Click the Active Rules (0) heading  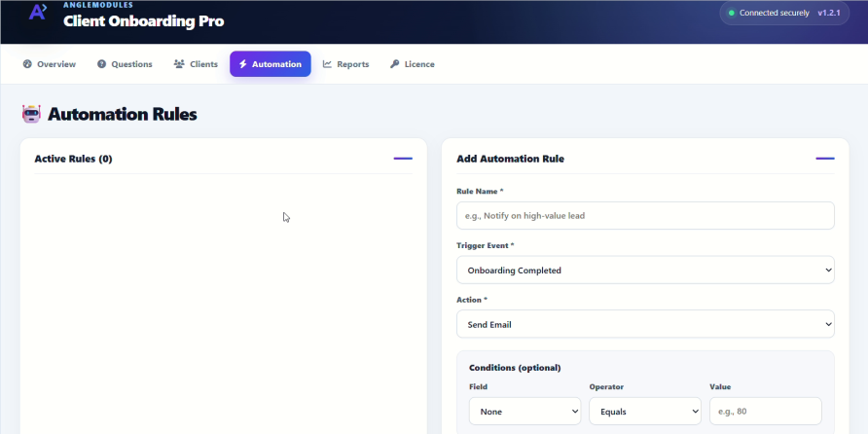[x=73, y=159]
